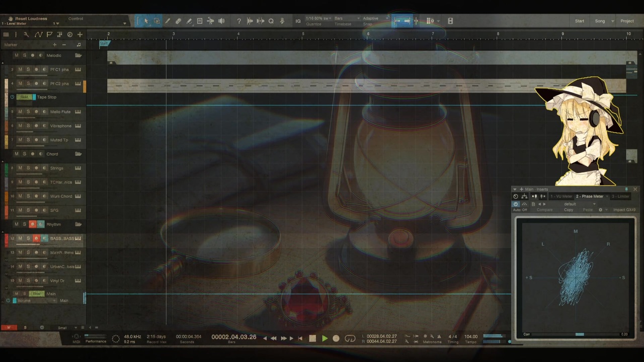Viewport: 644px width, 362px height.
Task: Select the Split tool
Action: [x=168, y=21]
